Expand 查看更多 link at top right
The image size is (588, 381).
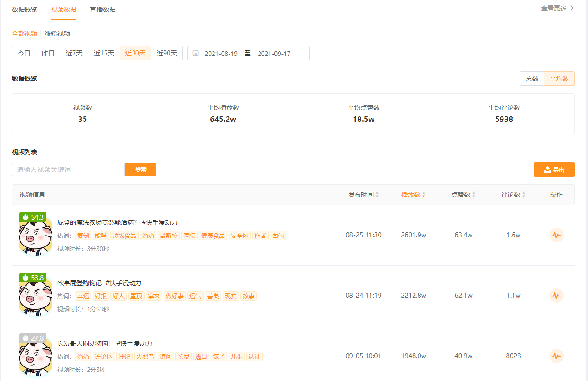pos(557,8)
